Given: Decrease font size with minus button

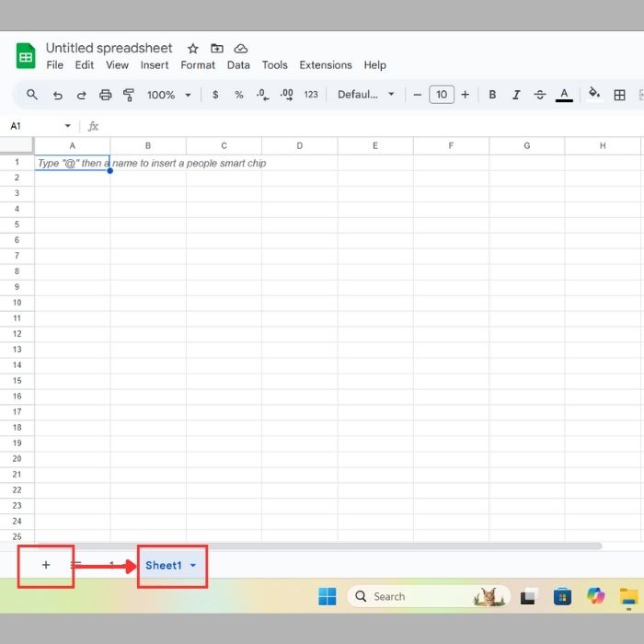Looking at the screenshot, I should [x=418, y=95].
